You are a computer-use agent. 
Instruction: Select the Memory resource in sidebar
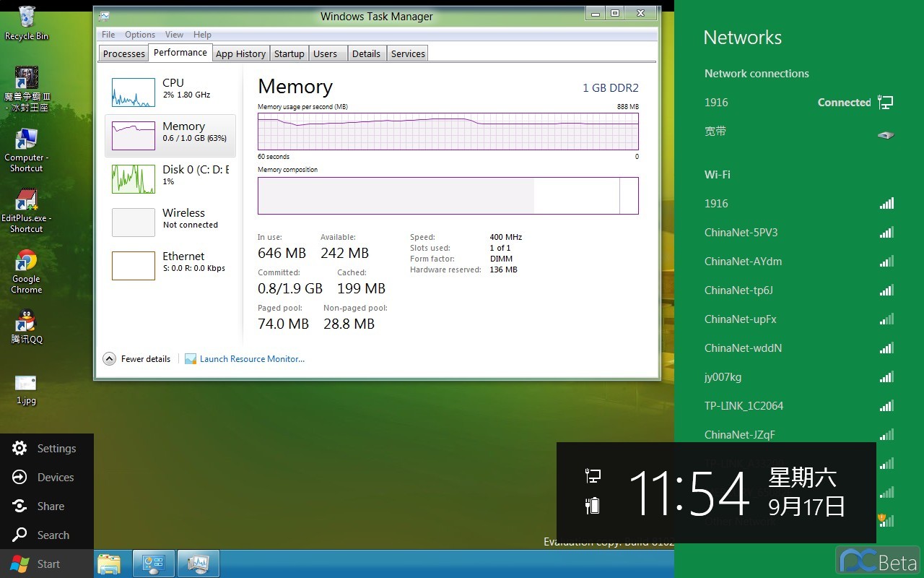click(x=170, y=136)
